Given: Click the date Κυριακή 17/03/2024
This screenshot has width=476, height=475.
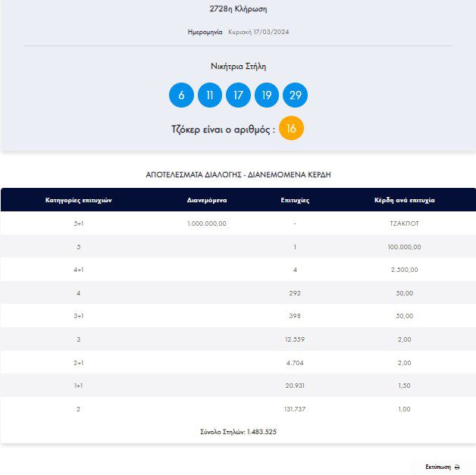Looking at the screenshot, I should (x=258, y=32).
